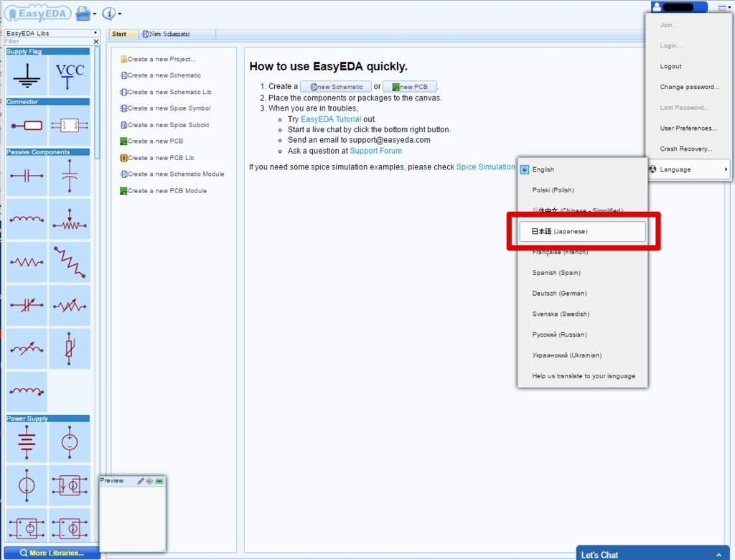Open EasyEDA Tutorial link
The image size is (735, 560).
click(x=331, y=119)
